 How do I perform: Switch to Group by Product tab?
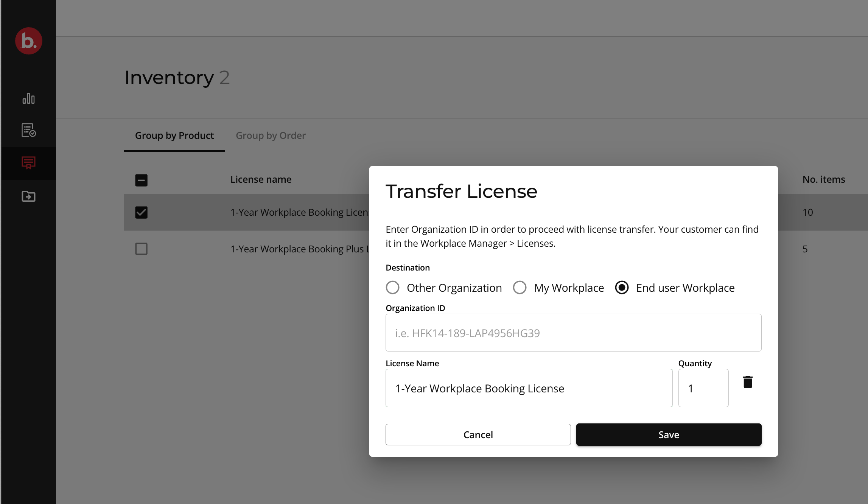tap(174, 135)
